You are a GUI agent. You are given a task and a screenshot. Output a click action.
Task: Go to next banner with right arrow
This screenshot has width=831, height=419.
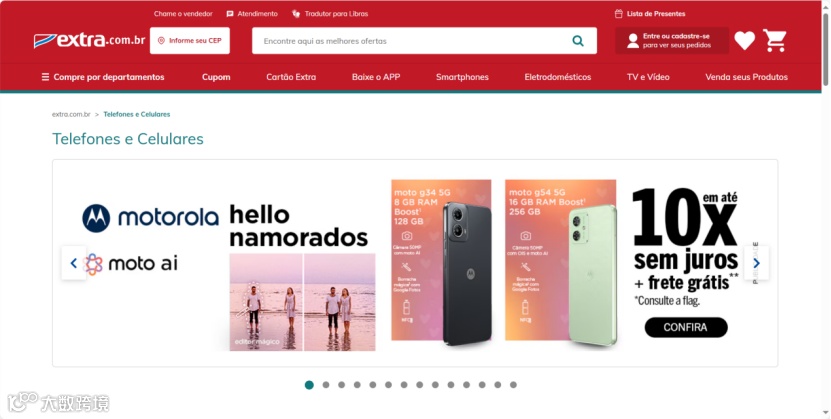[756, 263]
